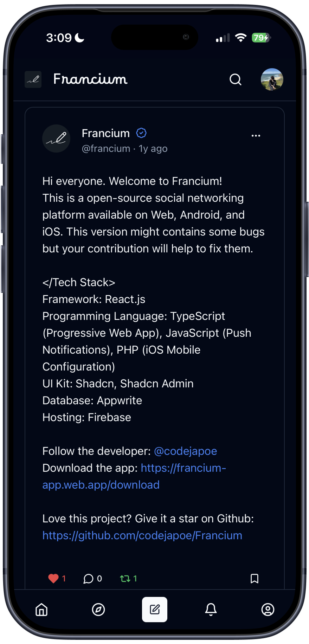Open the Explore compass icon
The width and height of the screenshot is (309, 644).
pos(98,610)
